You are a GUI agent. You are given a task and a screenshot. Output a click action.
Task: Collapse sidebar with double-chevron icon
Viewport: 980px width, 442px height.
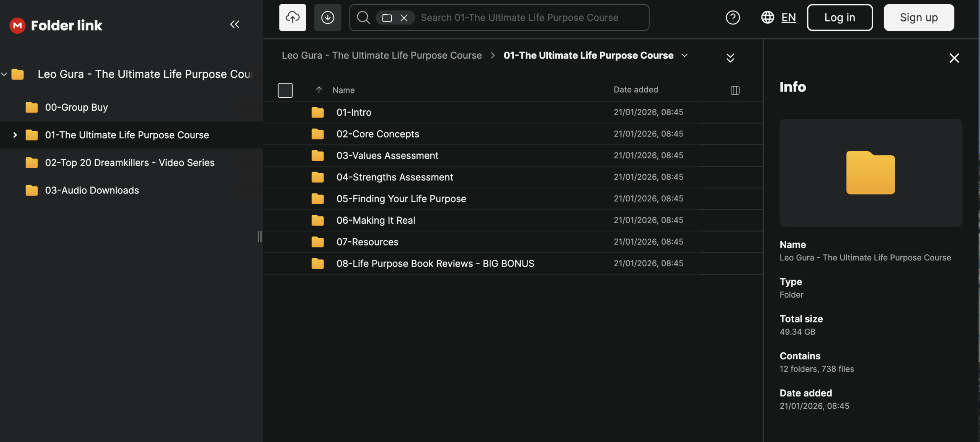pyautogui.click(x=235, y=25)
